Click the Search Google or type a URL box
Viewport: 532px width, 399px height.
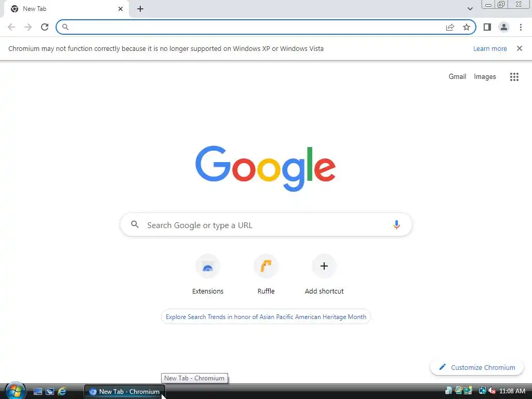(x=266, y=224)
